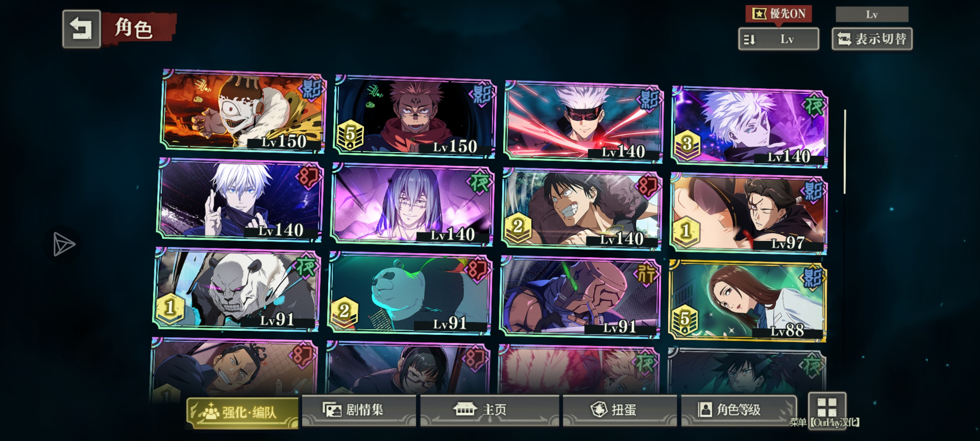Screen dimensions: 980x441
Task: Toggle the 優先ON priority switch
Action: (779, 14)
